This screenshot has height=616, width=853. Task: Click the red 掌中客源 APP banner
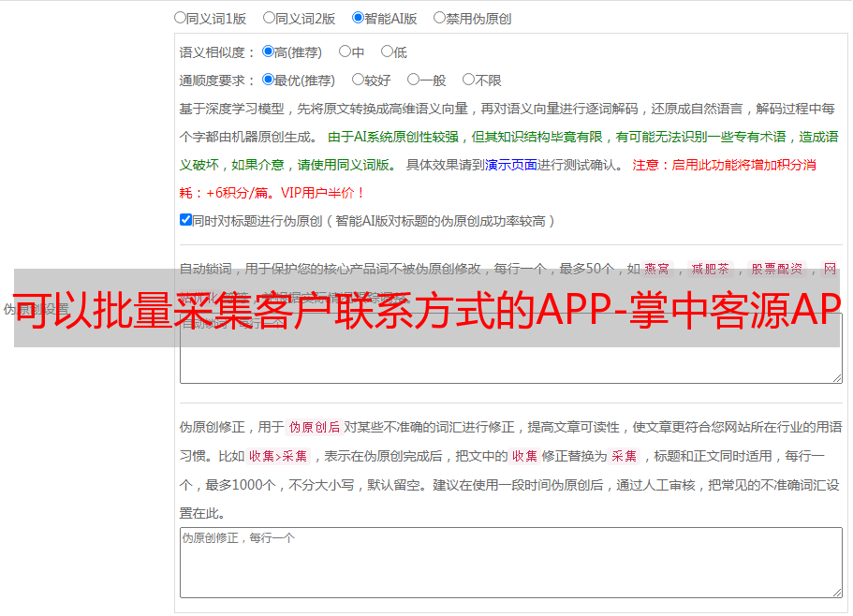pos(426,308)
